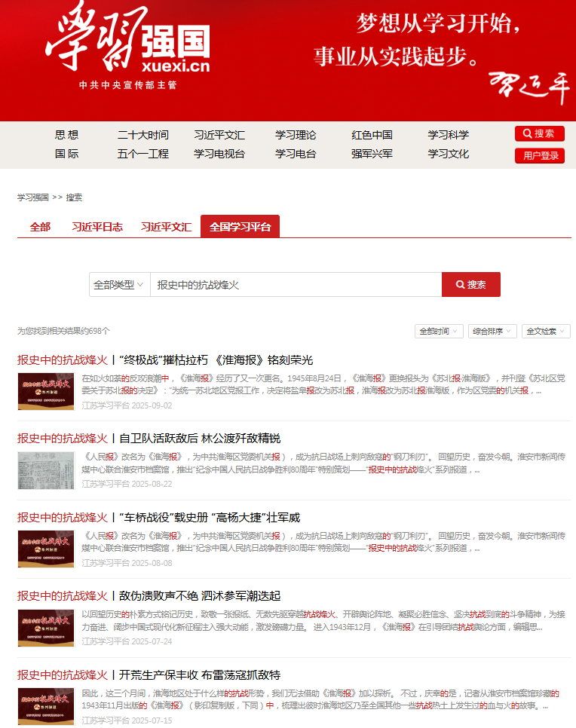Switch to the 全部 tab

click(x=40, y=227)
